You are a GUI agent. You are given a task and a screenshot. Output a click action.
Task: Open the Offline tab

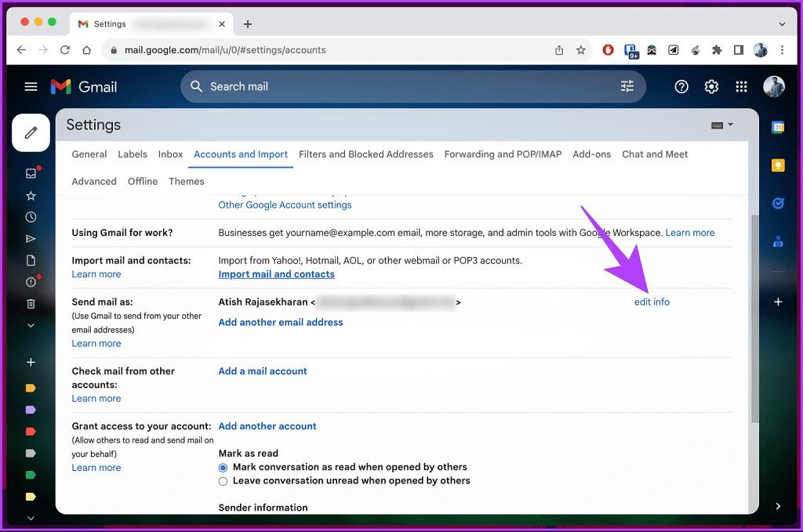tap(143, 182)
